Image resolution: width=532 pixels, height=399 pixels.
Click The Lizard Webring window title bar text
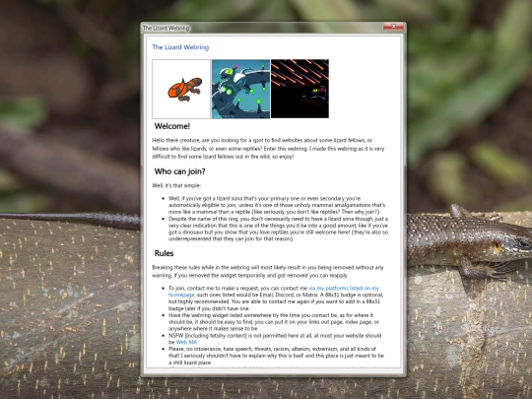[166, 28]
